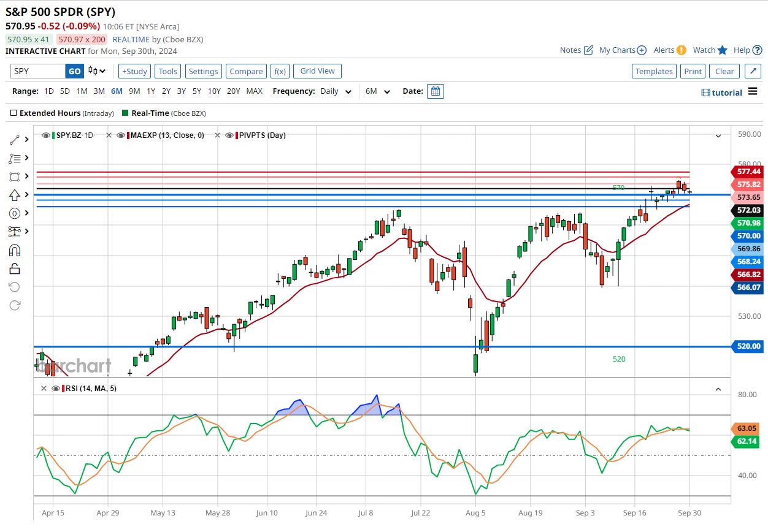The width and height of the screenshot is (768, 532).
Task: Select the 6M range
Action: 117,91
